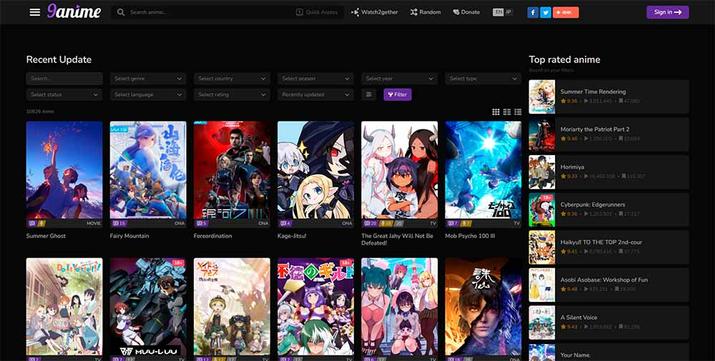Click the Sign in button

point(668,12)
